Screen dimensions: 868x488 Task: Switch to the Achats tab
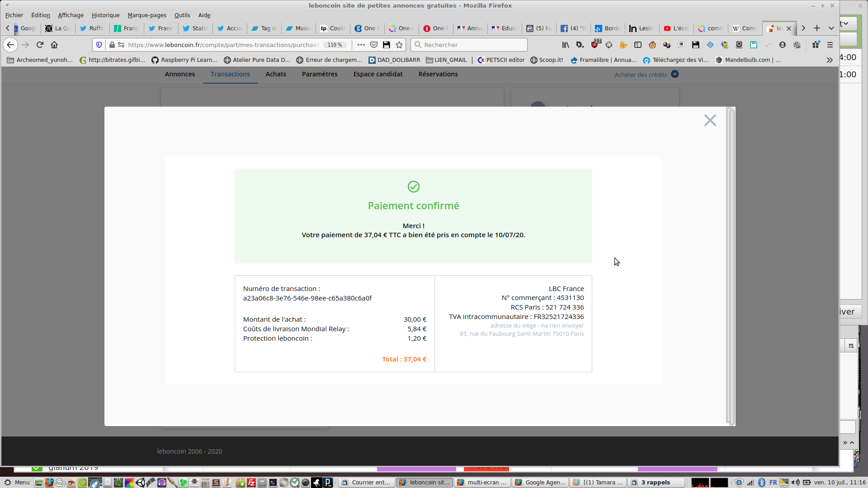coord(276,74)
